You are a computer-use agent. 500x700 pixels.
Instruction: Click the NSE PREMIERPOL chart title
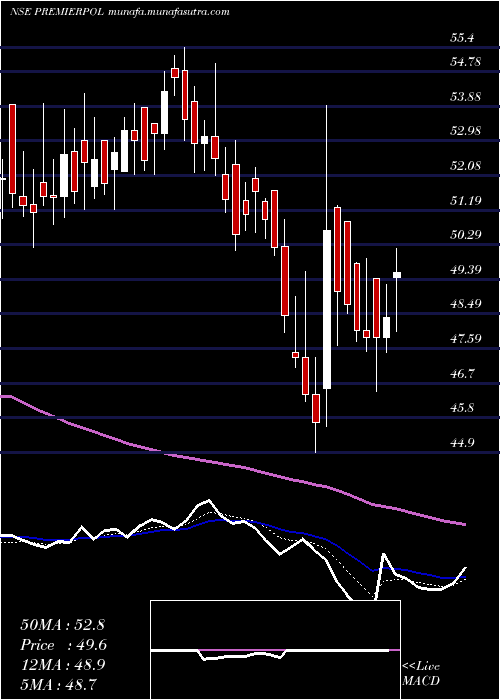[57, 12]
